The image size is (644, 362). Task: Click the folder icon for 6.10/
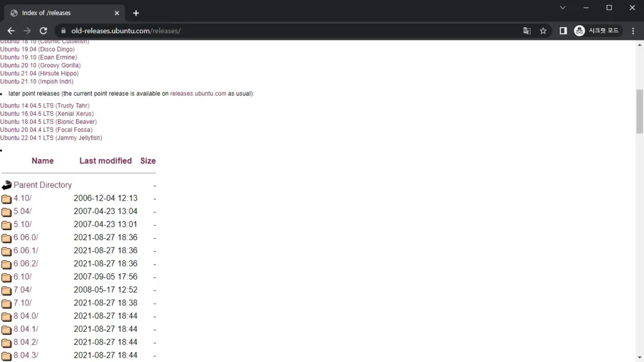point(6,278)
